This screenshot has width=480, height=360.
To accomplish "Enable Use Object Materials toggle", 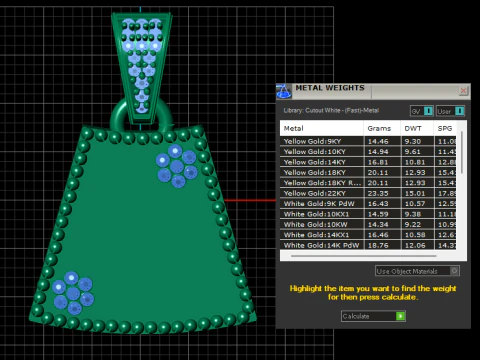I will (x=417, y=271).
